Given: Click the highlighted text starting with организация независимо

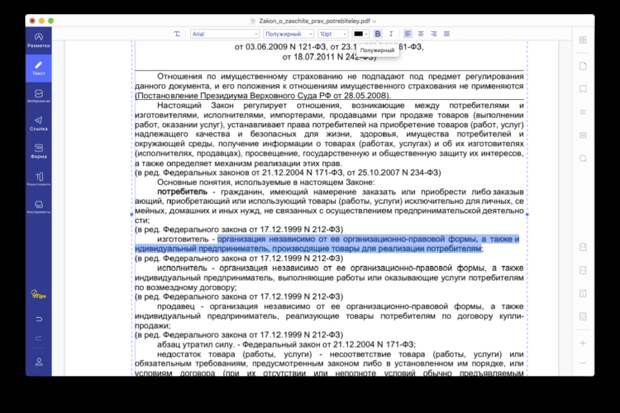Looking at the screenshot, I should pyautogui.click(x=327, y=244).
